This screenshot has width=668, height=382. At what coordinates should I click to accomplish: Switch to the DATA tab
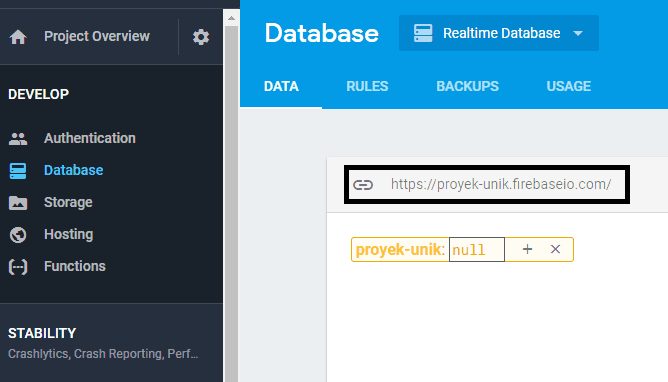tap(281, 86)
